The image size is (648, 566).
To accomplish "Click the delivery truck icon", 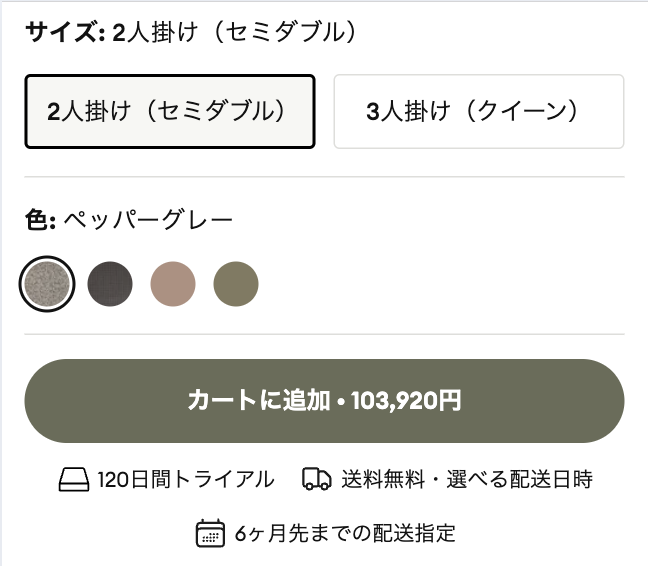I will [x=316, y=480].
